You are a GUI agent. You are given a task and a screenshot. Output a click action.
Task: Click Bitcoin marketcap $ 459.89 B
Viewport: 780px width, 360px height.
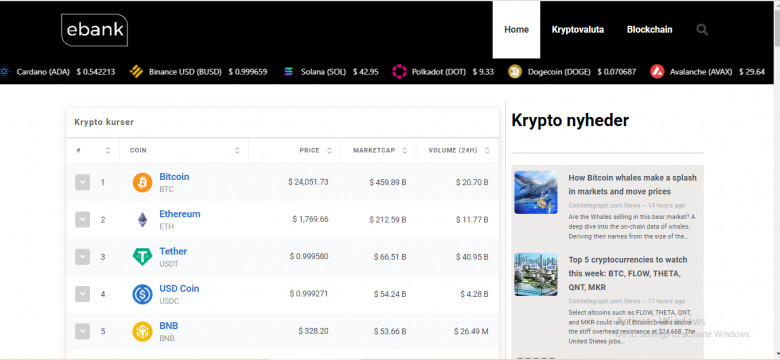click(388, 182)
